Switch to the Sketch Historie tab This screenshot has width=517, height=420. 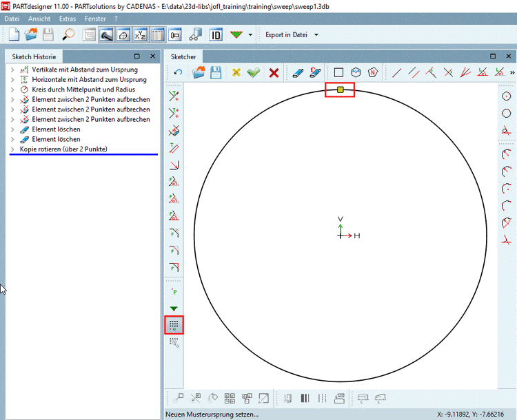34,56
